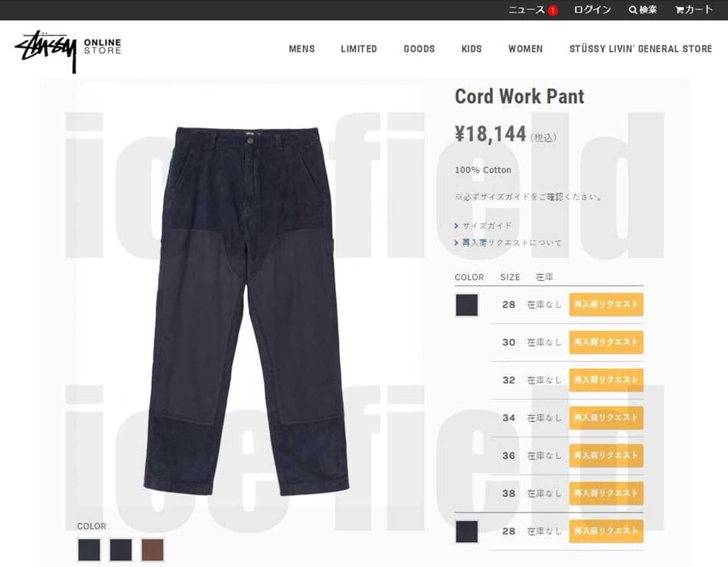
Task: Open Stüssy Livin' General Store
Action: tap(641, 49)
